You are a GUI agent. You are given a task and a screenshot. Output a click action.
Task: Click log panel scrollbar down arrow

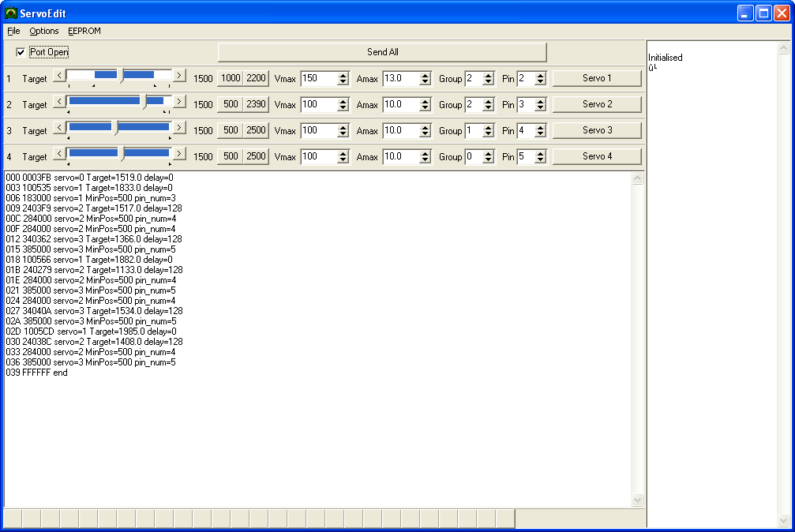click(637, 500)
